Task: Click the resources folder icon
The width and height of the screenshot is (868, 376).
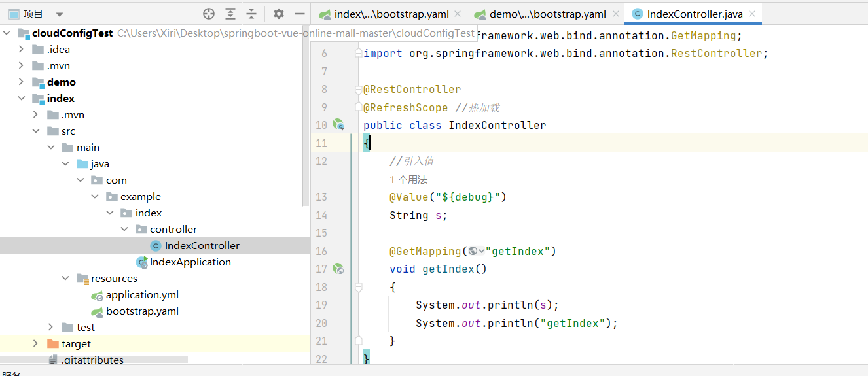Action: (82, 279)
